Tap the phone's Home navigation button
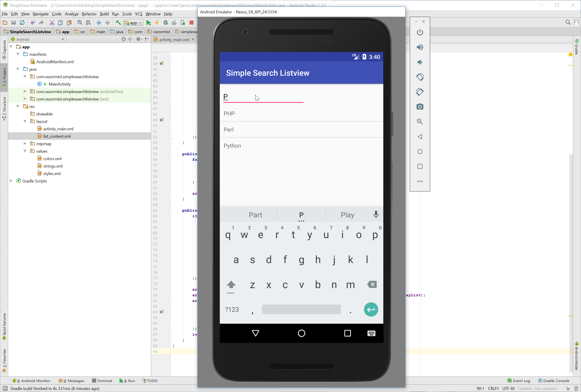Screen dimensions: 581x392 302,333
